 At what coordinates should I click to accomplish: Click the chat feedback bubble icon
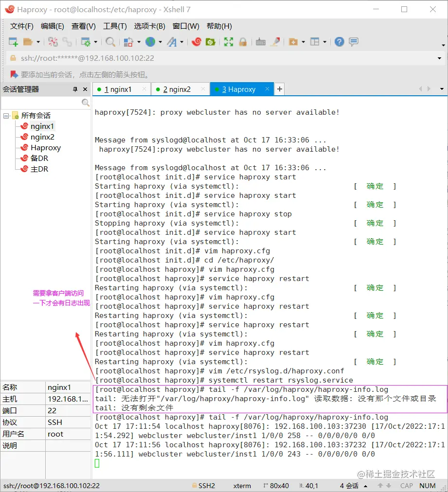click(x=354, y=42)
